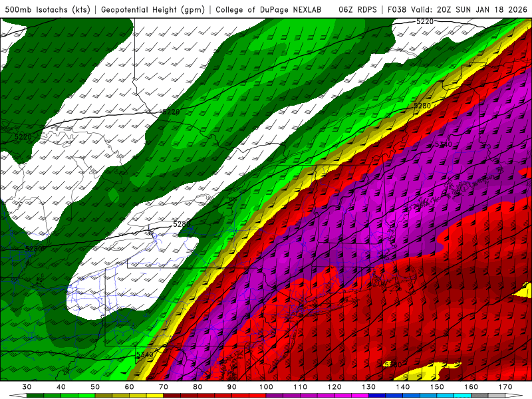Click the 'F038 Valid: 20Z SUN JAN 18 2026' text
Image resolution: width=532 pixels, height=399 pixels.
[458, 10]
